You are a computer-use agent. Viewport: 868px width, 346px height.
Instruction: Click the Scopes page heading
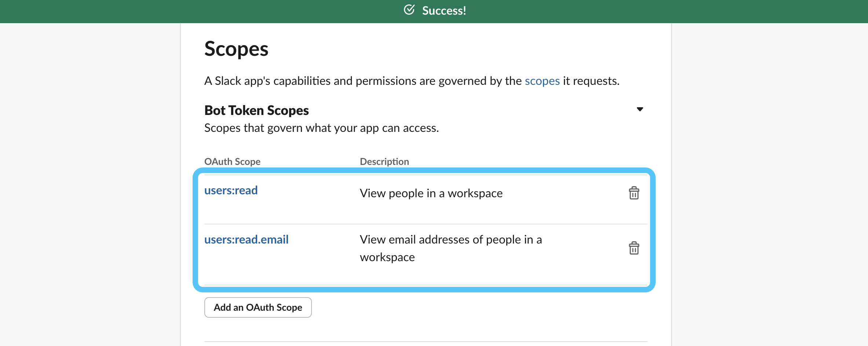(x=236, y=49)
